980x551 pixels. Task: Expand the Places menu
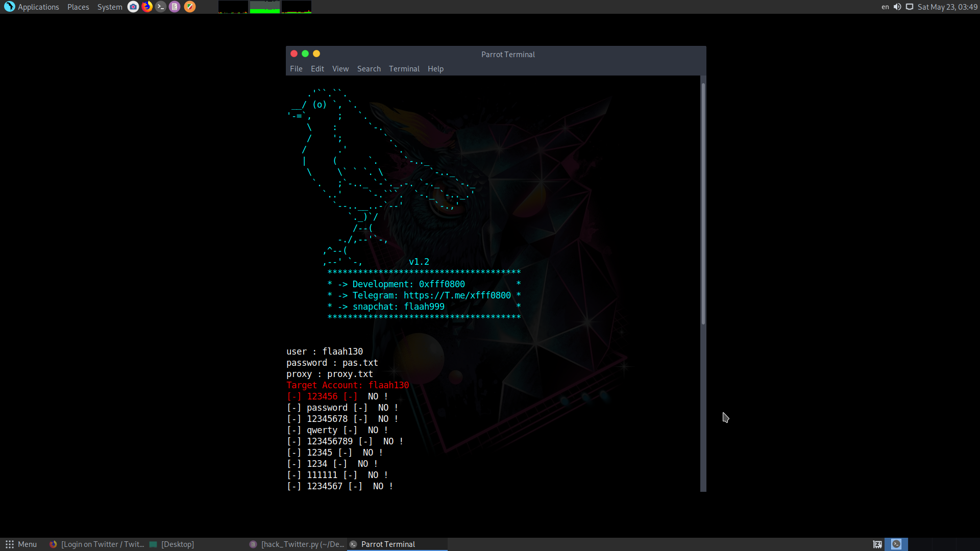pos(78,7)
